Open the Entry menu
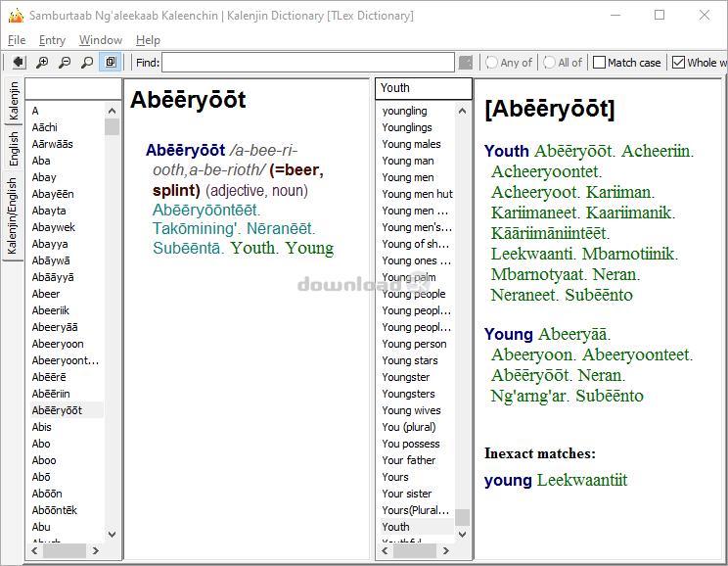The height and width of the screenshot is (566, 728). [52, 40]
